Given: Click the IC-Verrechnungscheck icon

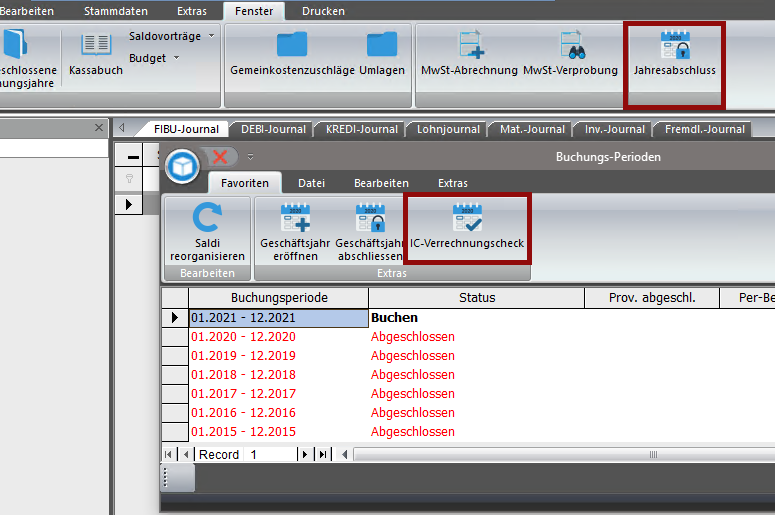Looking at the screenshot, I should pyautogui.click(x=467, y=227).
